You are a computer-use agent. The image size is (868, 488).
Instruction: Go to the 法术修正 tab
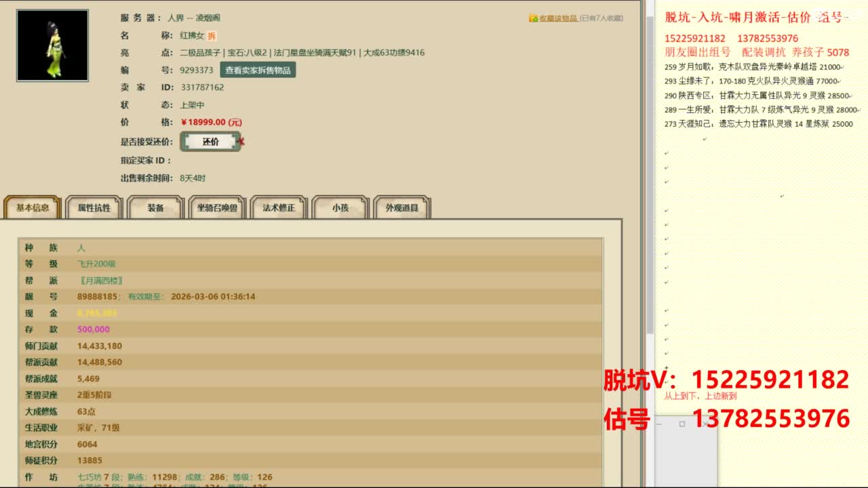click(x=279, y=208)
